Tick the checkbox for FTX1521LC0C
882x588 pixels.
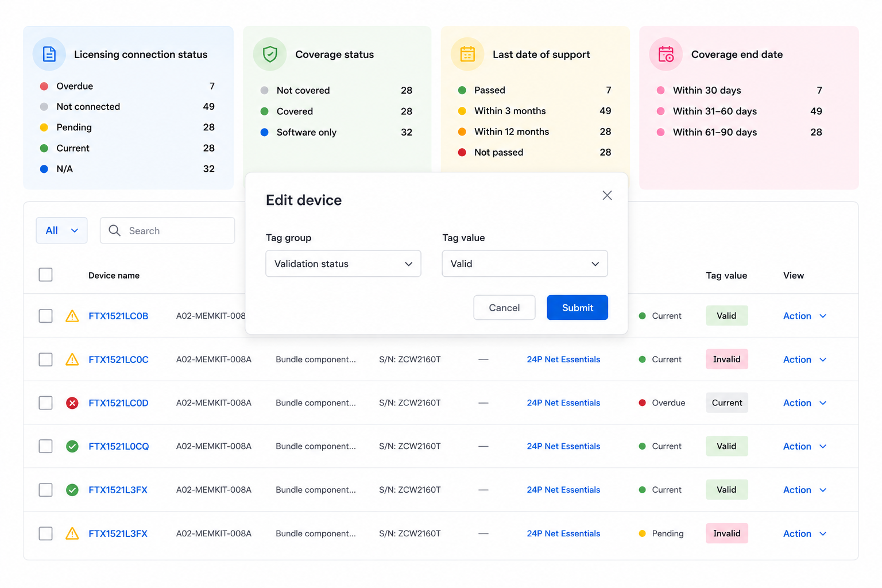tap(45, 359)
